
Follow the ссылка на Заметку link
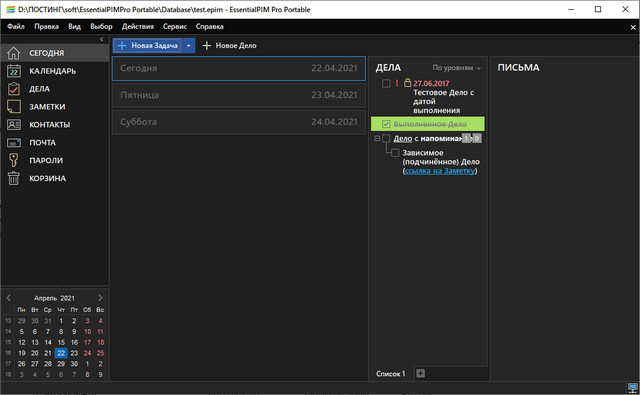[440, 171]
